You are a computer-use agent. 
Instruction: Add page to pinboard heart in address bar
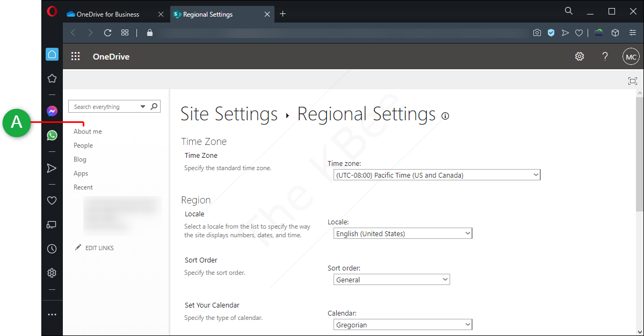578,33
